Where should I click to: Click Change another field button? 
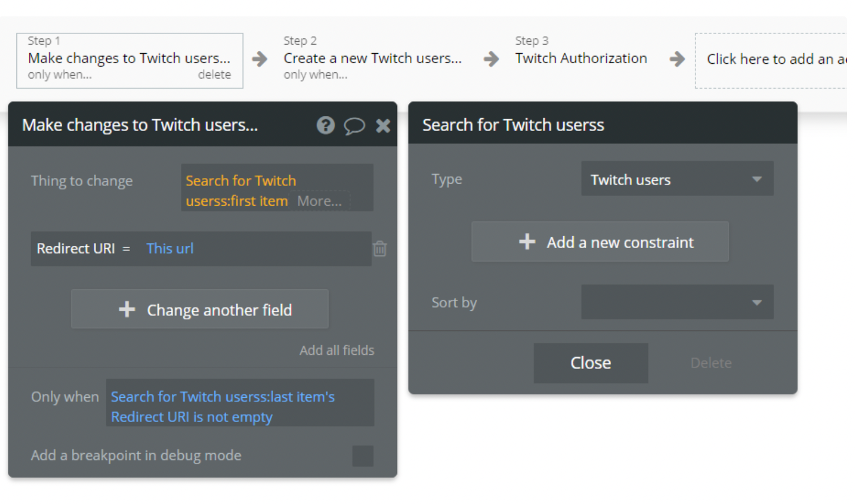pos(200,309)
